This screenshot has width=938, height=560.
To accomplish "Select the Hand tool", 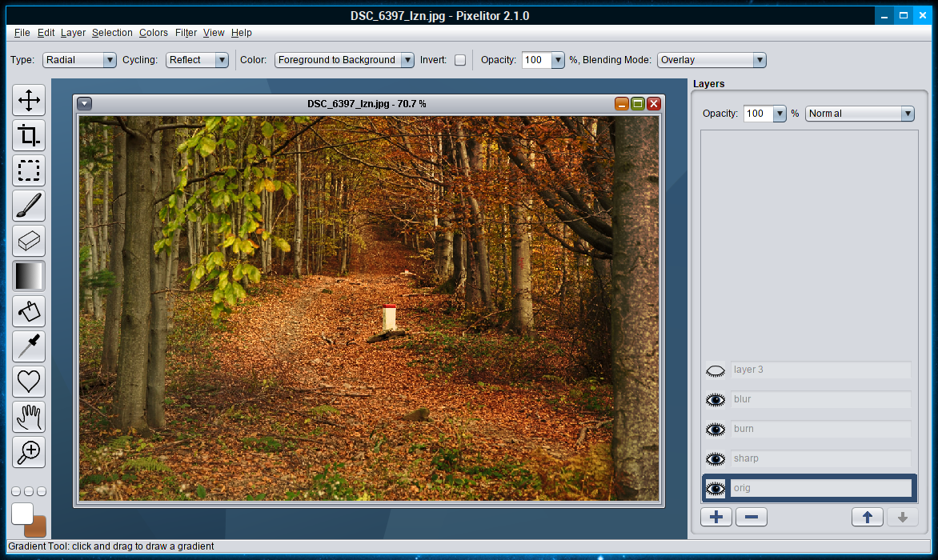I will tap(29, 417).
